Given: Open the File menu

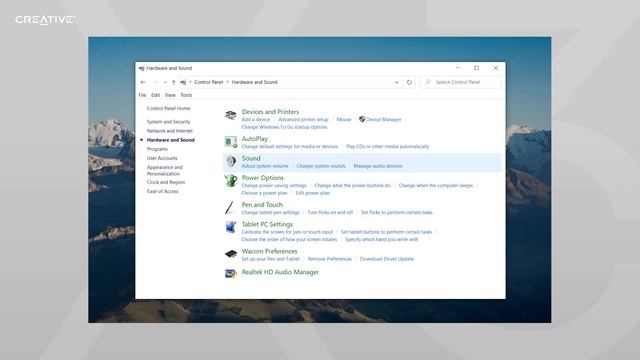Looking at the screenshot, I should pos(142,95).
